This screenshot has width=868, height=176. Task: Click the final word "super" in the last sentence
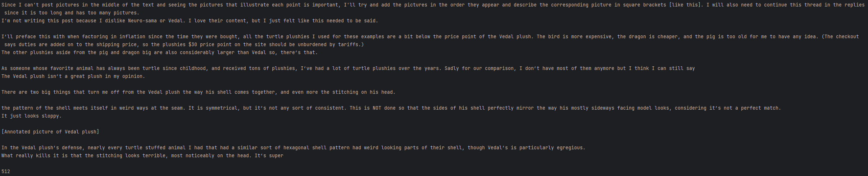[276, 156]
